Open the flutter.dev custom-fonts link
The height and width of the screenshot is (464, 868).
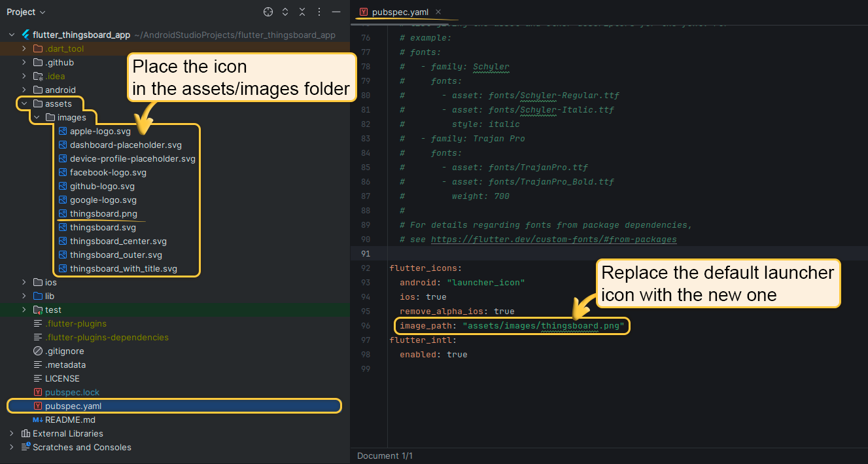553,240
